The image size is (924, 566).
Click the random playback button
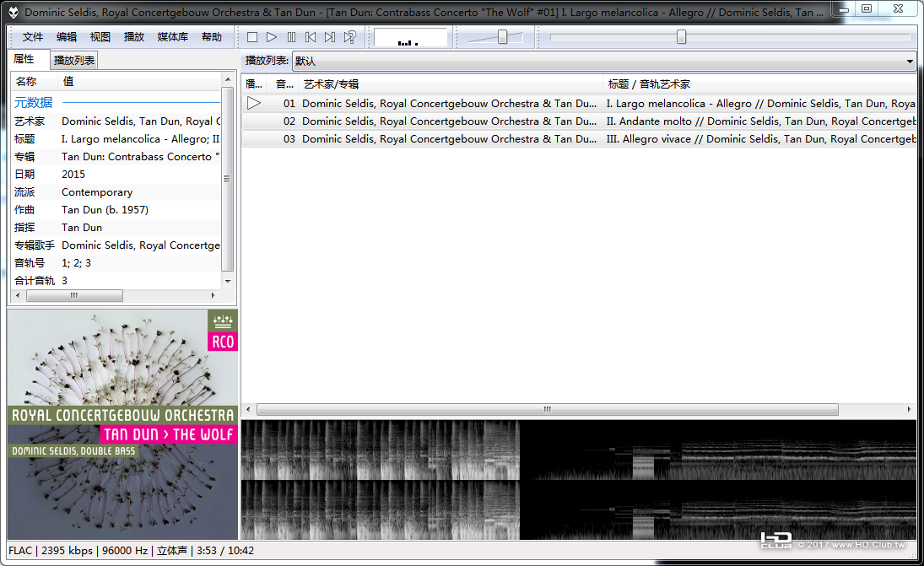(349, 37)
